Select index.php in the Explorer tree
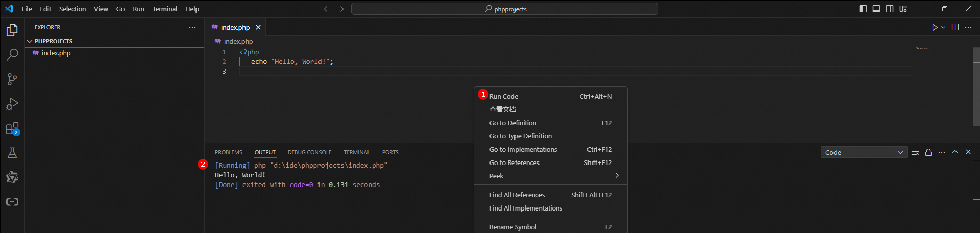 [56, 53]
